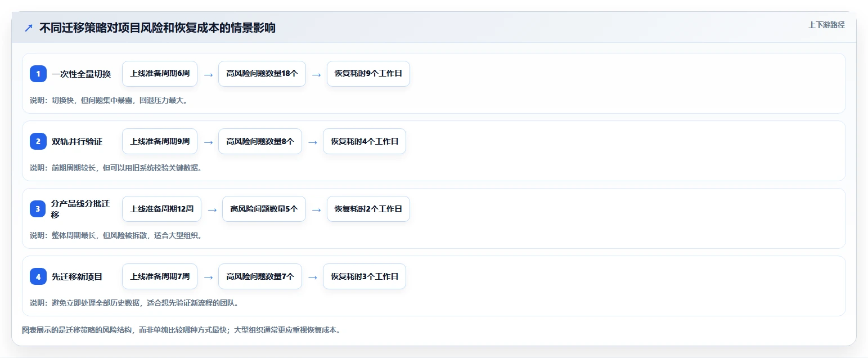The width and height of the screenshot is (868, 358).
Task: Select the 先迁移新项目 strategy label
Action: (x=77, y=276)
